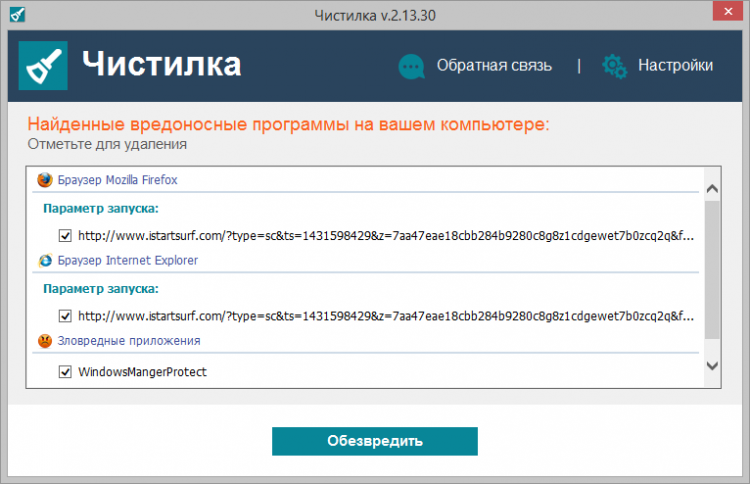Click the Internet Explorer browser icon

click(44, 261)
